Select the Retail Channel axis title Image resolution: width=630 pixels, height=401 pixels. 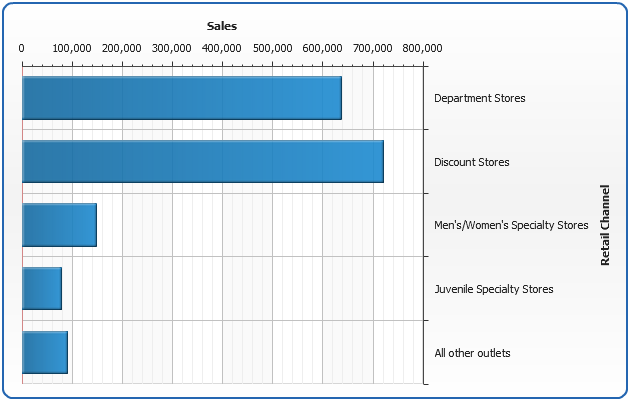tap(605, 225)
